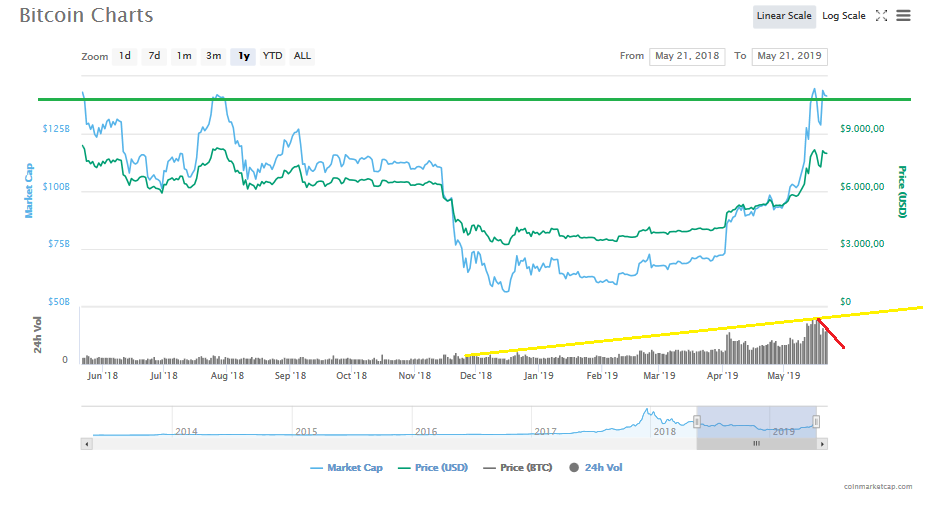Screen dimensions: 943x509
Task: Click the Bitcoin Charts heading
Action: point(86,15)
